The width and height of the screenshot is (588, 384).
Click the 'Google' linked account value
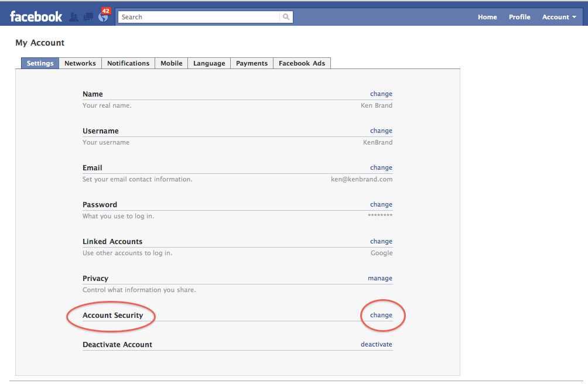pos(381,253)
